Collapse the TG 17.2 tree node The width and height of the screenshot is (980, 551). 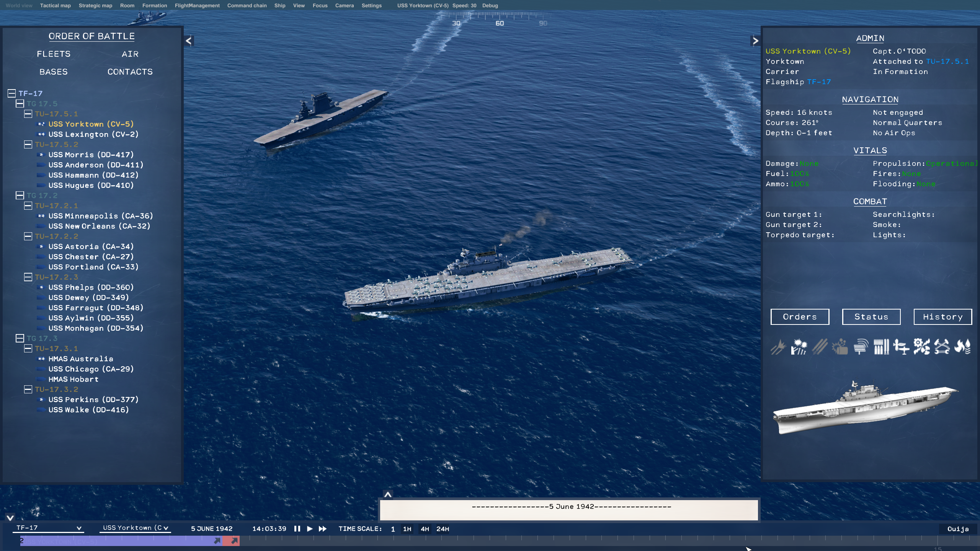(x=20, y=196)
